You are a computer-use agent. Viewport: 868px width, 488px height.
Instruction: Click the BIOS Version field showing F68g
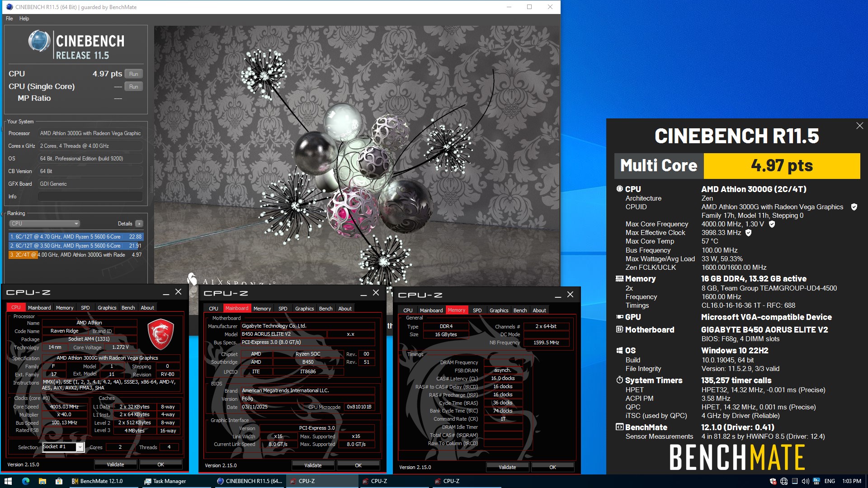[x=307, y=399]
